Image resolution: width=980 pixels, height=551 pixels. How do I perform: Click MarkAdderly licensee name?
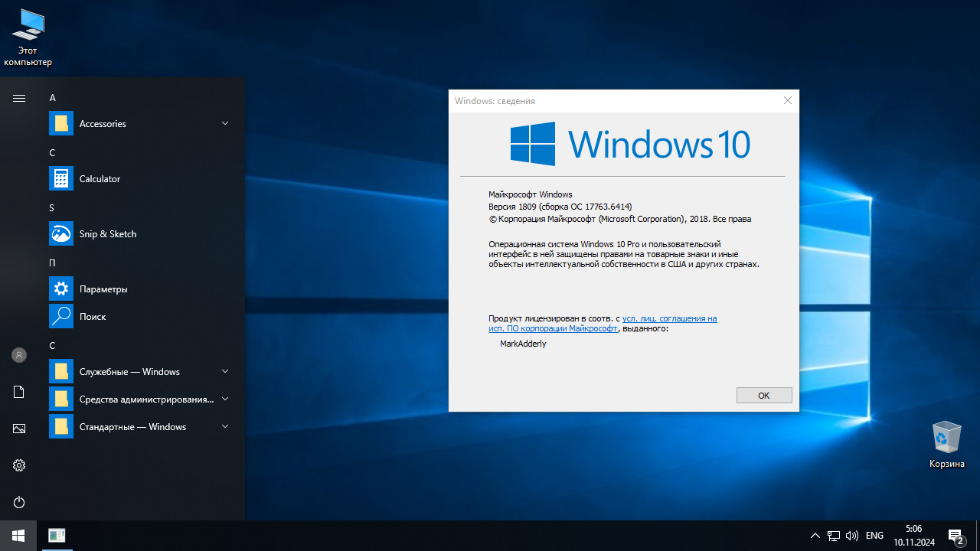(523, 344)
